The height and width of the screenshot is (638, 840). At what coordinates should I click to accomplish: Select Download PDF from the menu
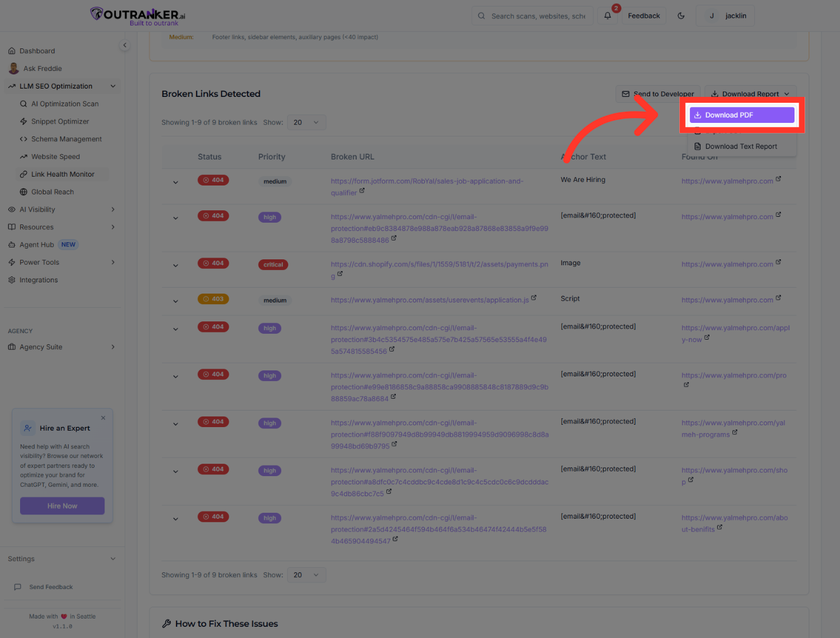[x=741, y=115]
